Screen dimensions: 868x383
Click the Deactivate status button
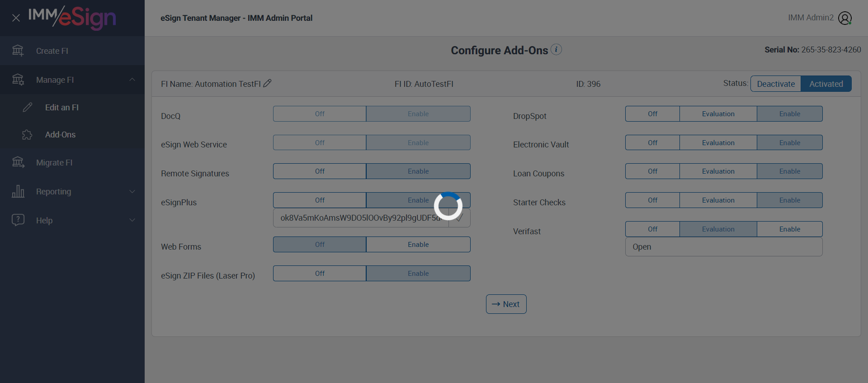coord(776,84)
